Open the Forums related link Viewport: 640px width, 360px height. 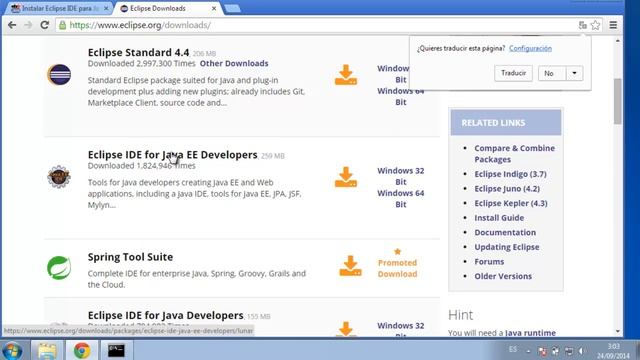(489, 262)
